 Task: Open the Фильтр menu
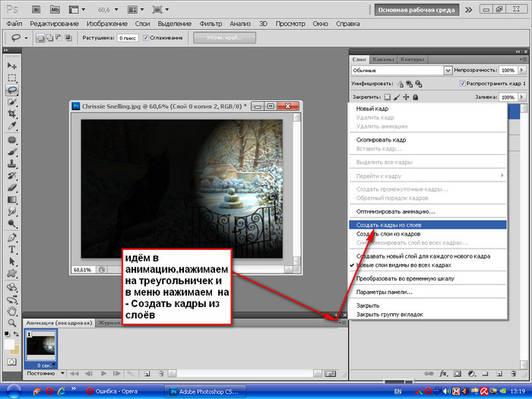tap(211, 24)
